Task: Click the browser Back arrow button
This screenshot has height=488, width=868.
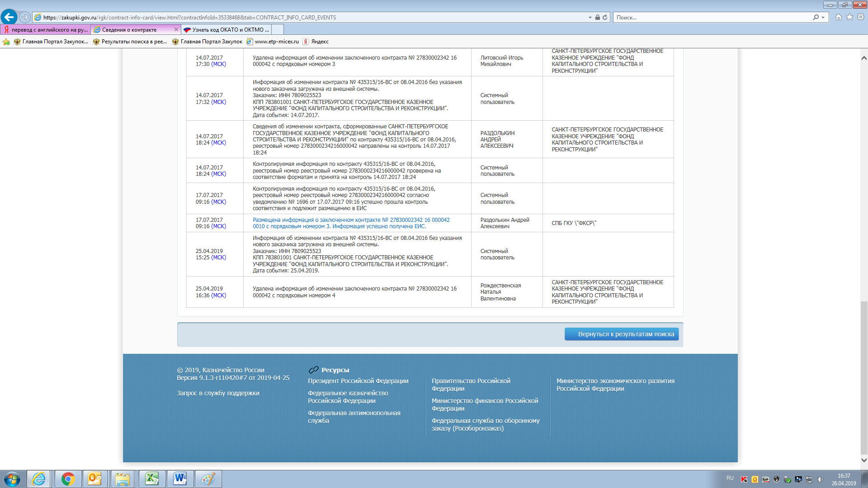Action: click(x=9, y=17)
